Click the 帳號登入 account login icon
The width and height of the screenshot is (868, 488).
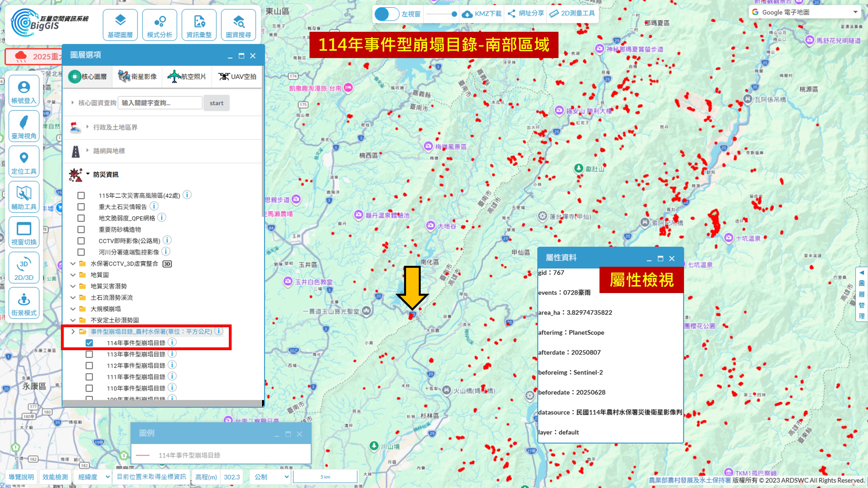coord(24,91)
